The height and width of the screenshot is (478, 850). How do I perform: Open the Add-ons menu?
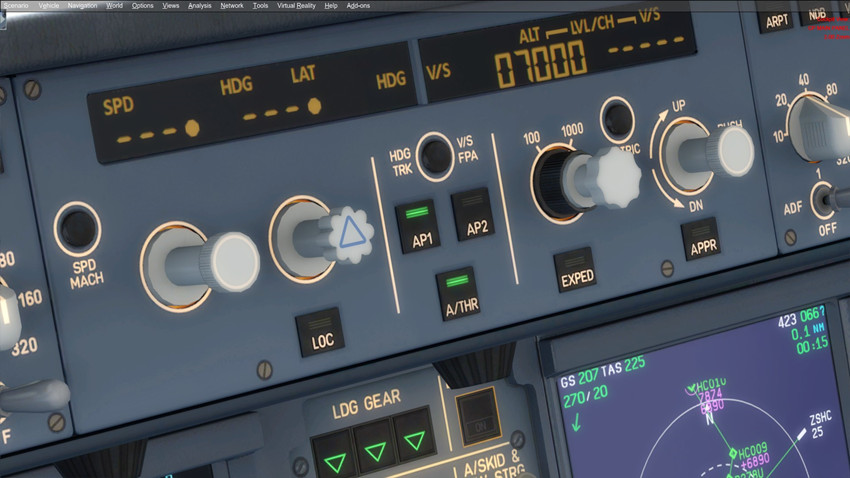click(358, 5)
